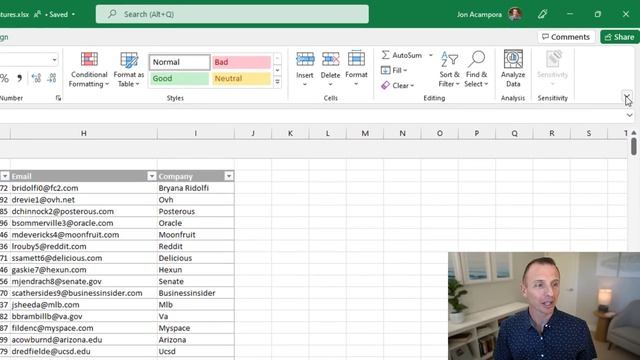Open filter dropdown left of Email header
This screenshot has height=360, width=640.
(4, 176)
